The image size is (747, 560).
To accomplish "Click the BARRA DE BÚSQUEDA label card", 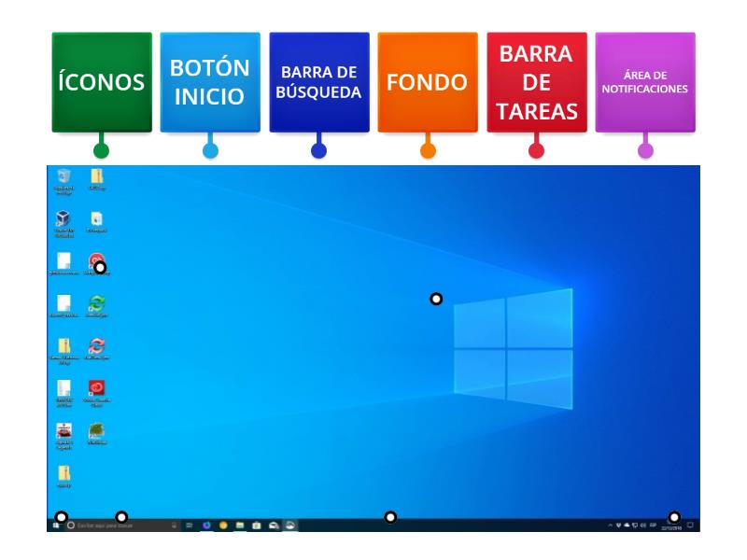I will tap(317, 79).
